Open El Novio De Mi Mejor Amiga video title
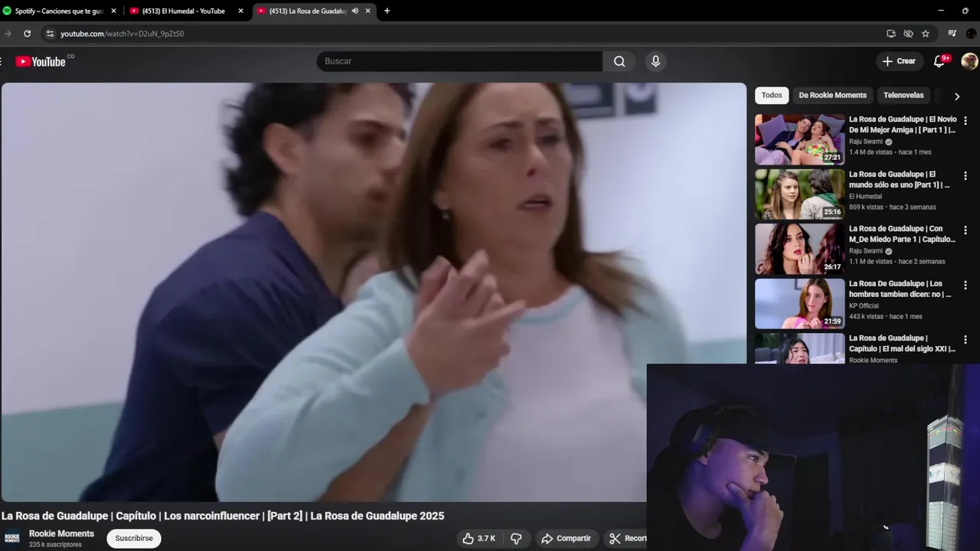Image resolution: width=980 pixels, height=551 pixels. (903, 125)
